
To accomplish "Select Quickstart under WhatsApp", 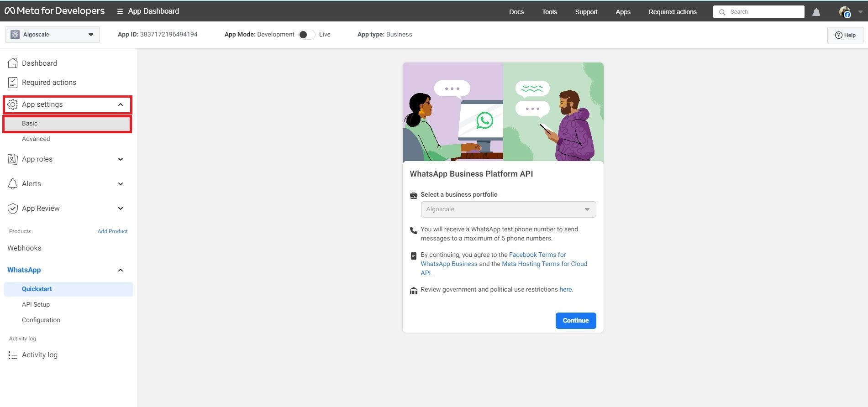I will (x=68, y=289).
